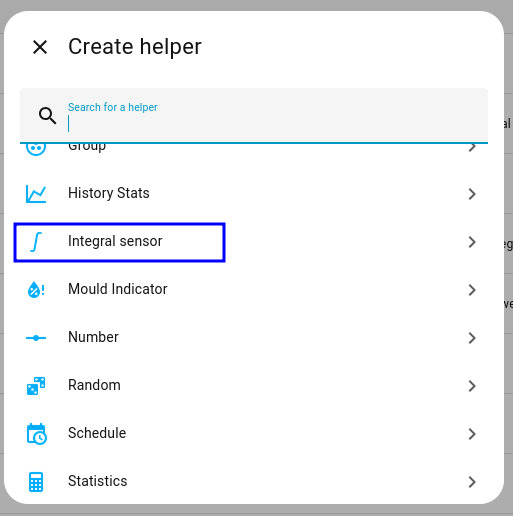The image size is (513, 516).
Task: Close the Create helper dialog
Action: [40, 47]
